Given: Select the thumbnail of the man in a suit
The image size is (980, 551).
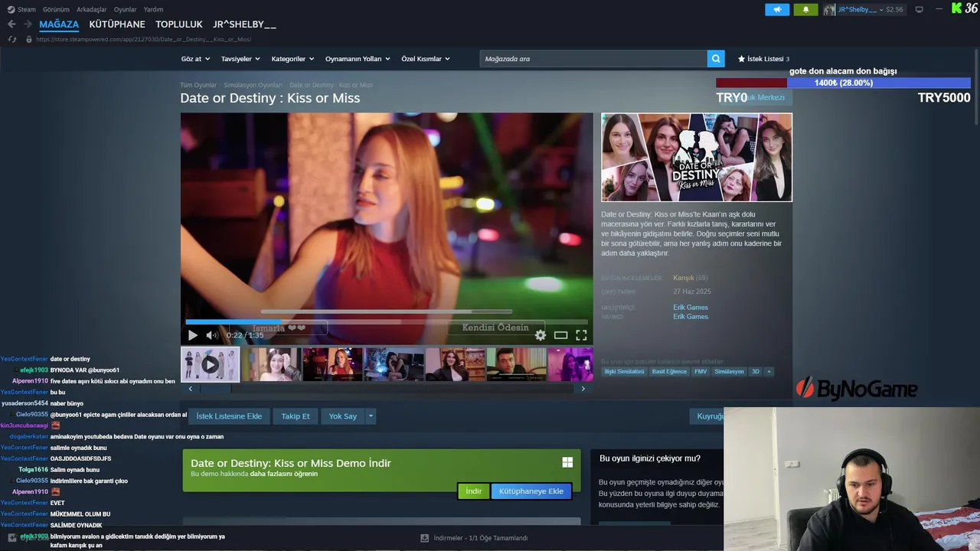Looking at the screenshot, I should coord(516,364).
